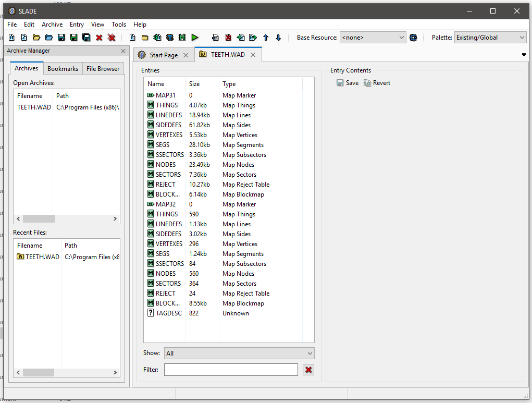Image resolution: width=532 pixels, height=403 pixels.
Task: Click the Revert button in Entry Contents
Action: [377, 83]
